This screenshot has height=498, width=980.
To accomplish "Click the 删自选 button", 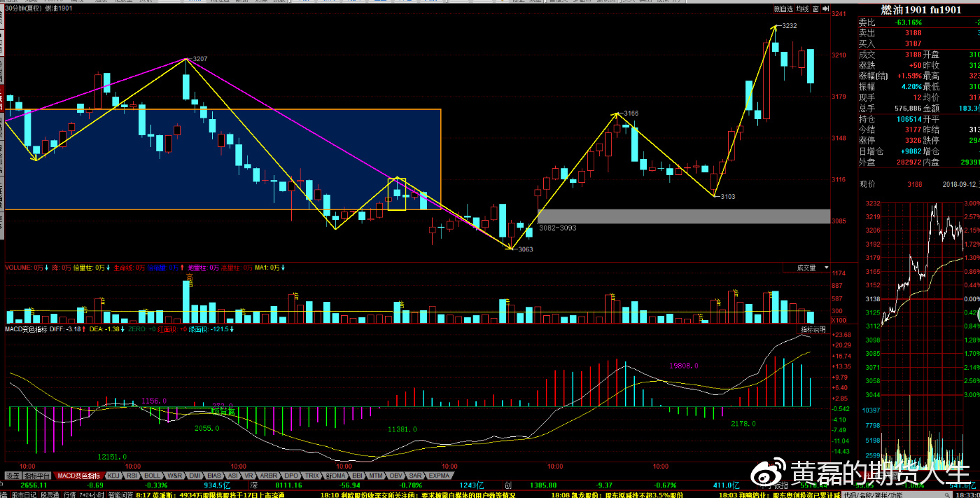I will (x=783, y=10).
